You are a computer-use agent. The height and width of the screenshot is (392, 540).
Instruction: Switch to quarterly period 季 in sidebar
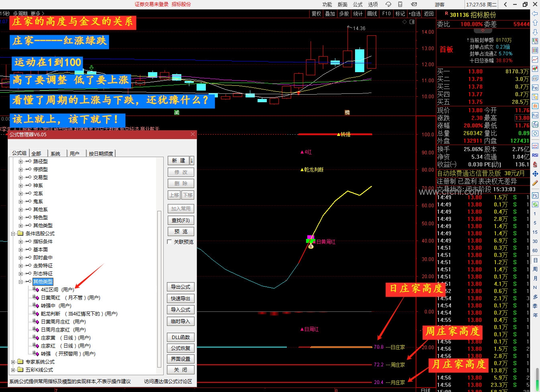pos(535,306)
